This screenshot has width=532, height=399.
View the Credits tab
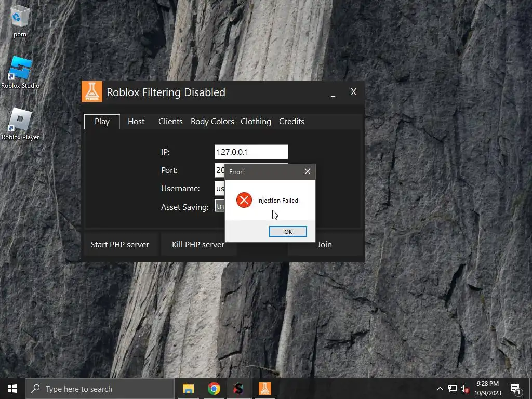pos(291,122)
